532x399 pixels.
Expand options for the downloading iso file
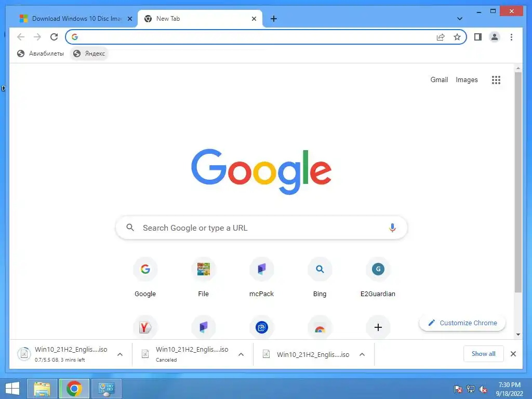coord(120,354)
